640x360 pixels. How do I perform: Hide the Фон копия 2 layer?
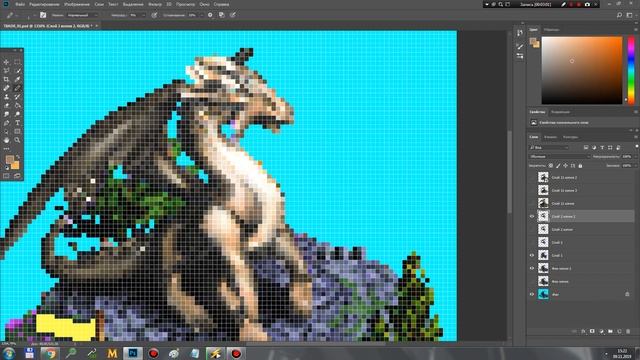[x=532, y=268]
